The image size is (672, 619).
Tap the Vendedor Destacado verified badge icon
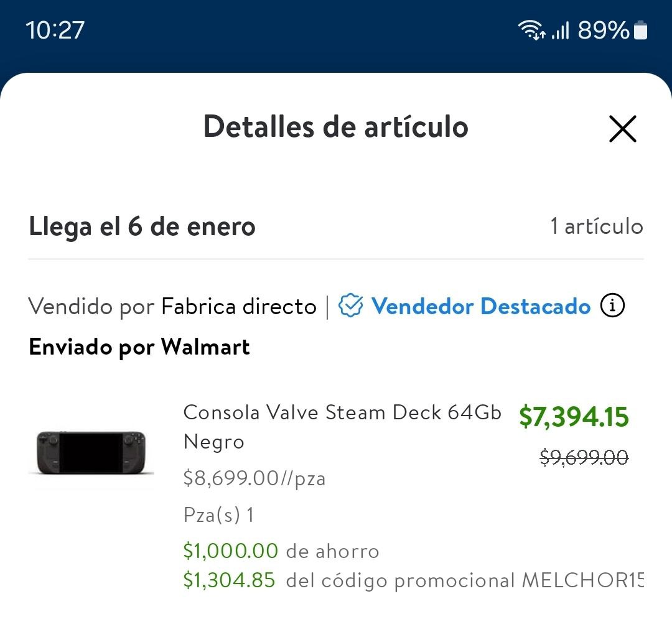[350, 305]
